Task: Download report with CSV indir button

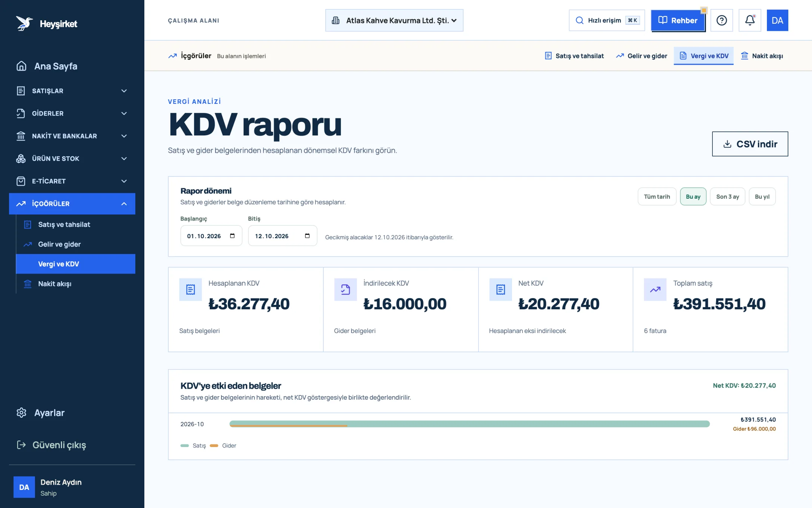Action: tap(750, 144)
